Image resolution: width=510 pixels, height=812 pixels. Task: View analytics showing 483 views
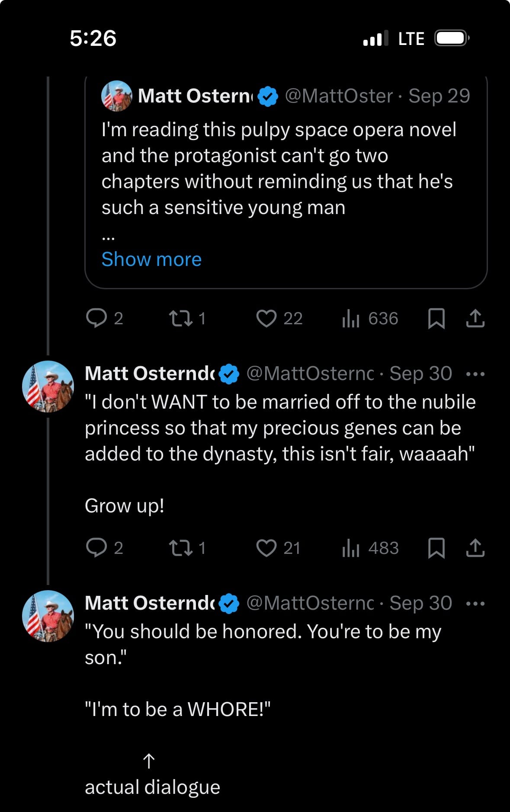click(x=369, y=548)
